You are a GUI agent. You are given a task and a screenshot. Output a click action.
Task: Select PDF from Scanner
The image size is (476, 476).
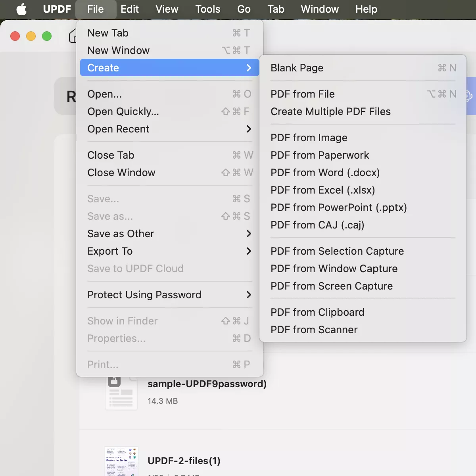313,330
